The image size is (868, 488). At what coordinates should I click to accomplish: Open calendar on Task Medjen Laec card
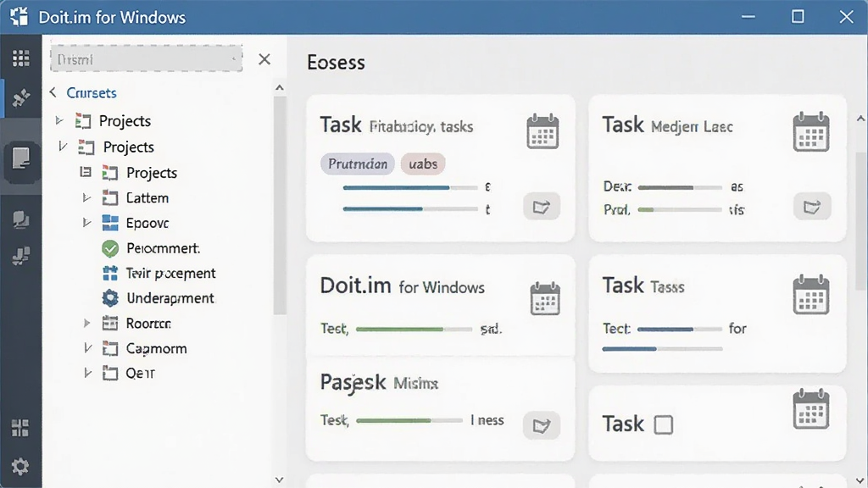coord(811,131)
